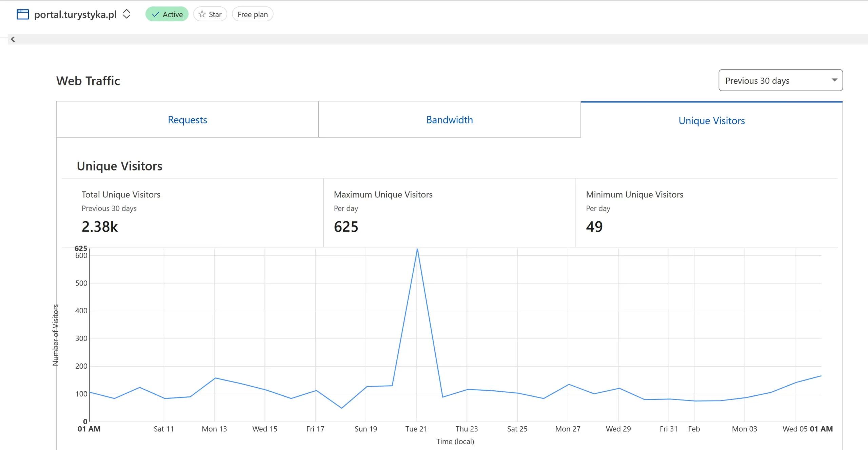Switch to the Requests tab

pyautogui.click(x=187, y=120)
